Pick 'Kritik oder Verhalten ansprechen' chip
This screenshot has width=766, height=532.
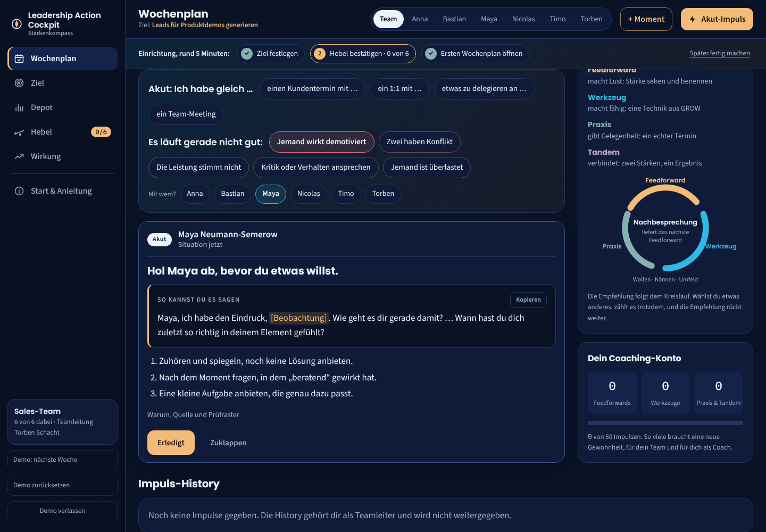[316, 168]
